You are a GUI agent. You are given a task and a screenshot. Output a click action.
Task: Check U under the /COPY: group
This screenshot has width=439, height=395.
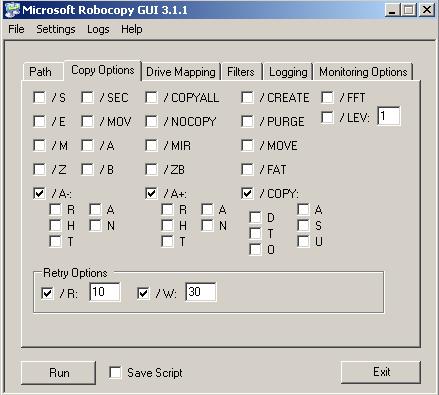click(x=304, y=242)
